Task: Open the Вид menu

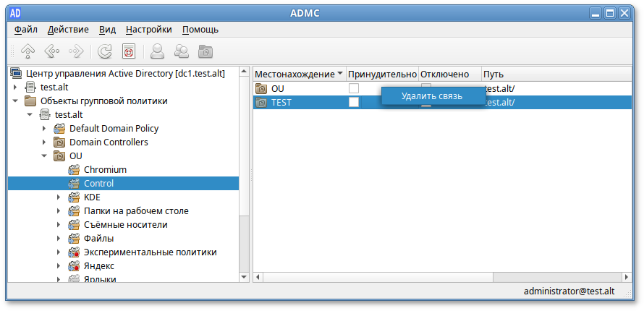Action: pyautogui.click(x=108, y=30)
